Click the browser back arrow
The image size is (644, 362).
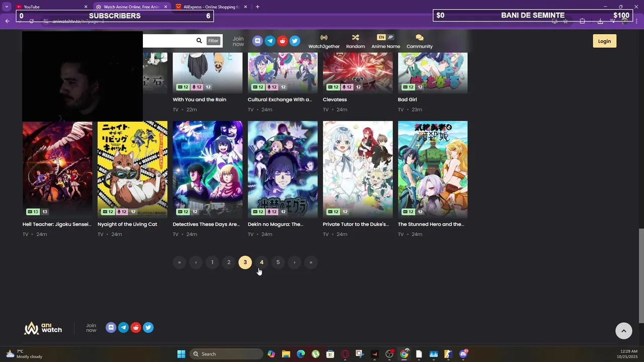click(x=7, y=21)
